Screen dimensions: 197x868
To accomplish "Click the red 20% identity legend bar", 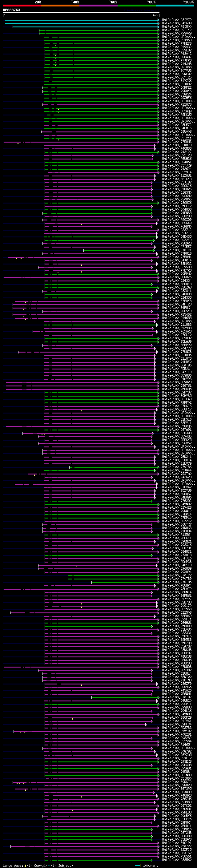I will point(22,6).
